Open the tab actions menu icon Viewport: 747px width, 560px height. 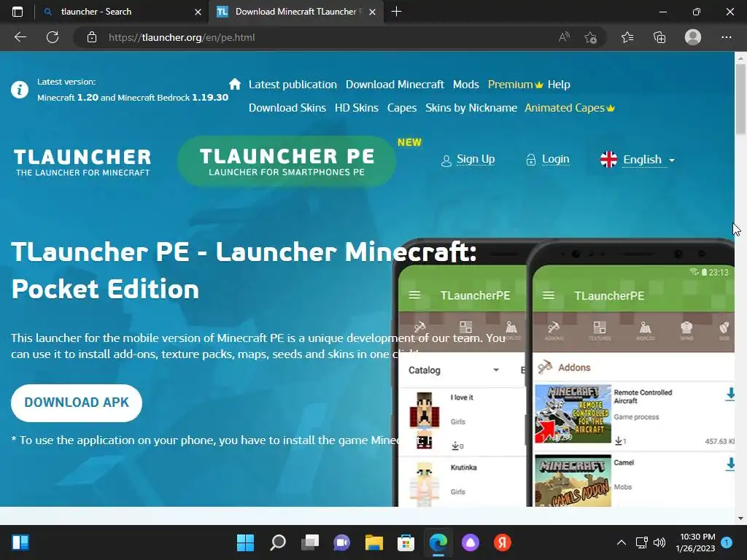coord(18,12)
